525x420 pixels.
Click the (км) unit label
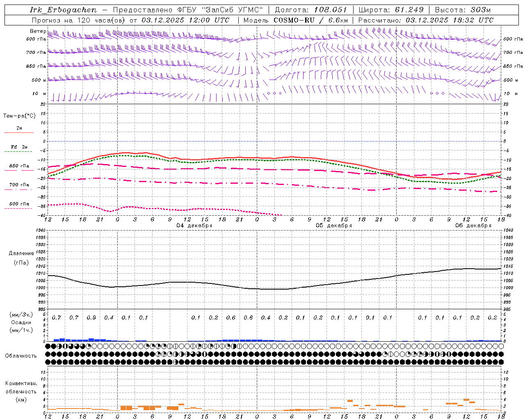(x=21, y=399)
